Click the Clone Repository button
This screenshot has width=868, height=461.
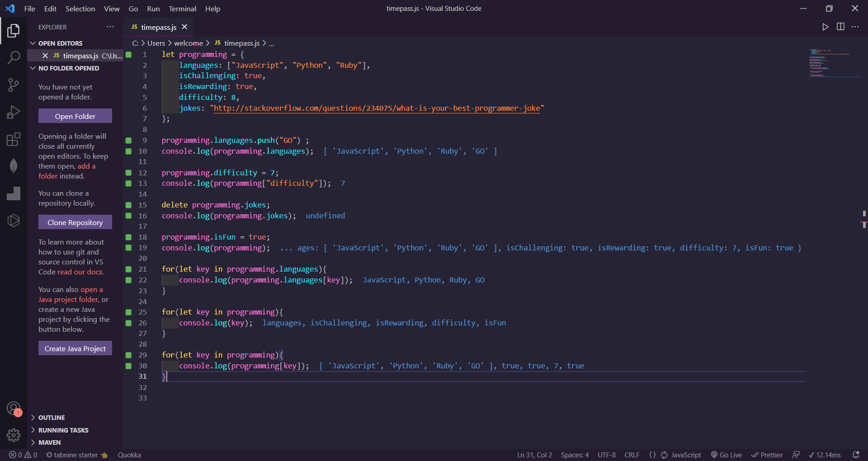point(75,222)
